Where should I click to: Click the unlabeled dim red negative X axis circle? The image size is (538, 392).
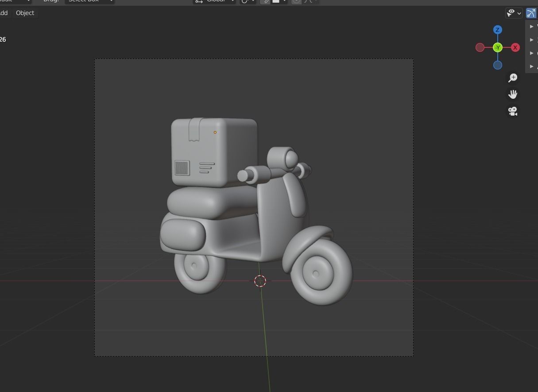click(x=480, y=47)
